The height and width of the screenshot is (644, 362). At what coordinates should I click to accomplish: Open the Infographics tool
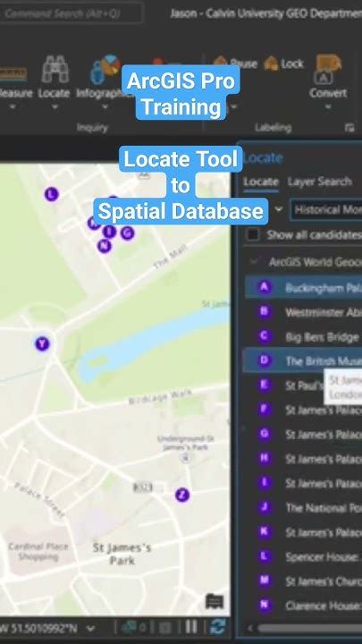point(105,70)
